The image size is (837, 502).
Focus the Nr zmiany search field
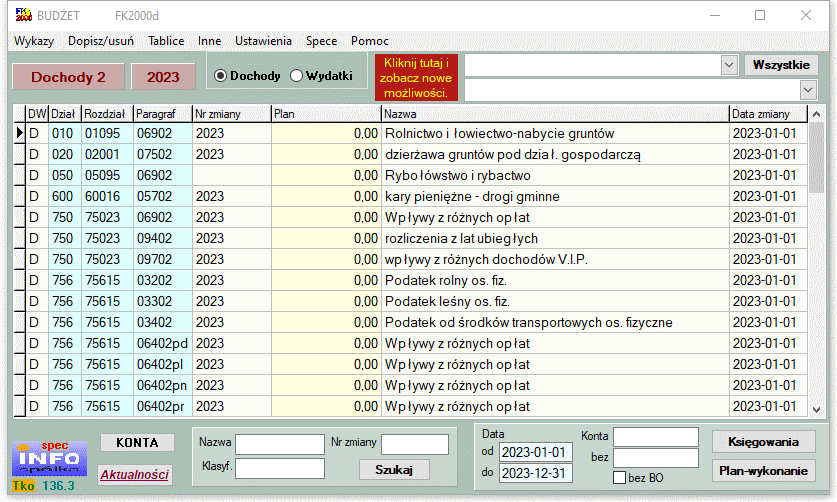tap(415, 444)
